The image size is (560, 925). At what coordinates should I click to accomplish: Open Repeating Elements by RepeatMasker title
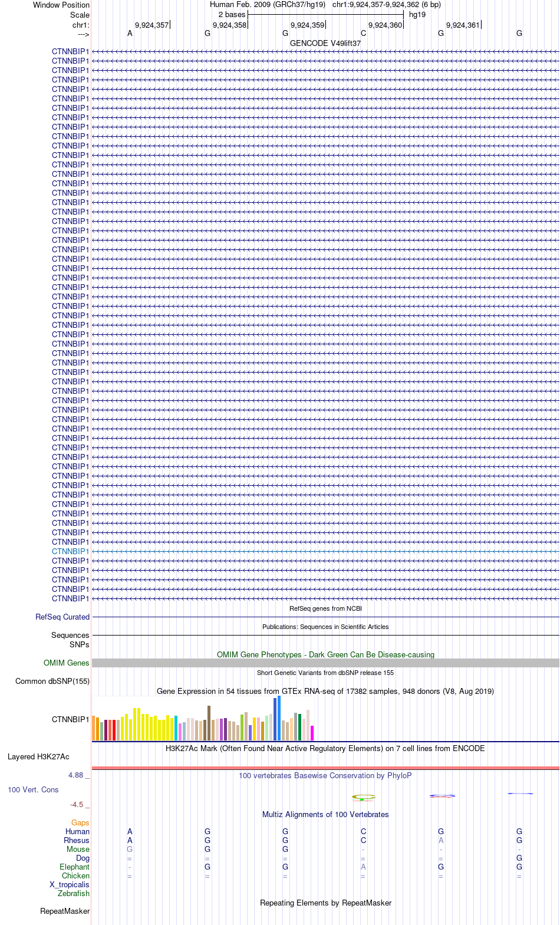point(325,903)
